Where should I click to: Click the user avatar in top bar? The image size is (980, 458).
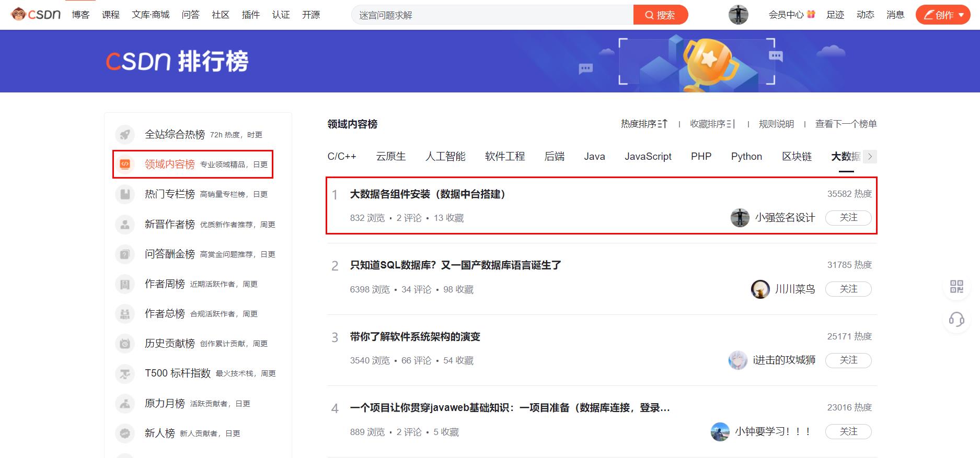coord(738,15)
